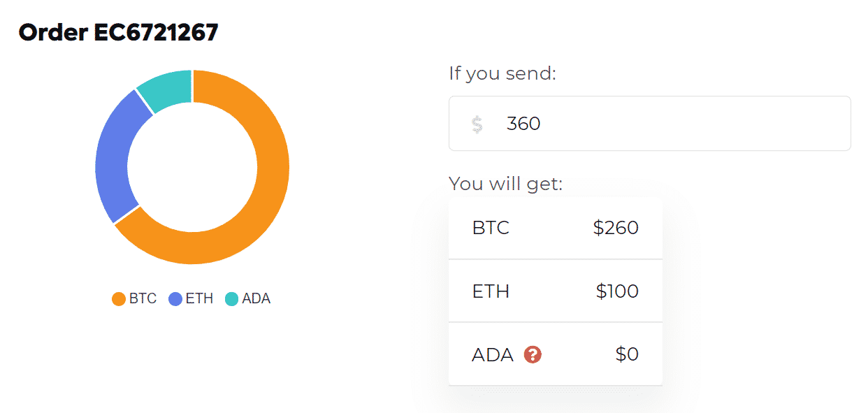
Task: Click the $100 ETH amount
Action: tap(617, 291)
